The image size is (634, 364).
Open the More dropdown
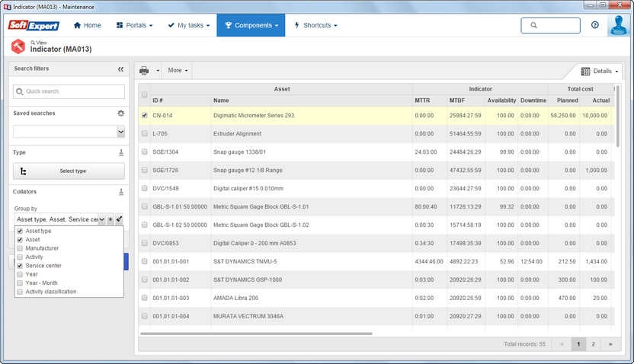point(178,70)
